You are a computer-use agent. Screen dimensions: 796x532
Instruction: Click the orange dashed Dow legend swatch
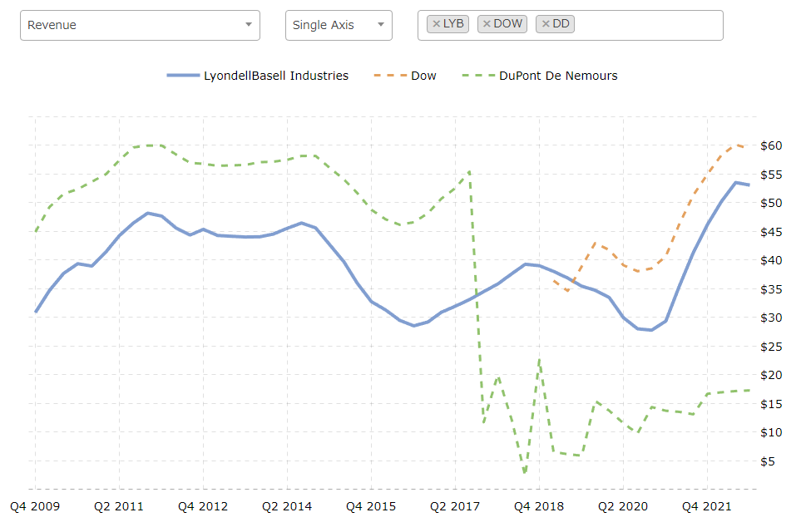point(390,76)
